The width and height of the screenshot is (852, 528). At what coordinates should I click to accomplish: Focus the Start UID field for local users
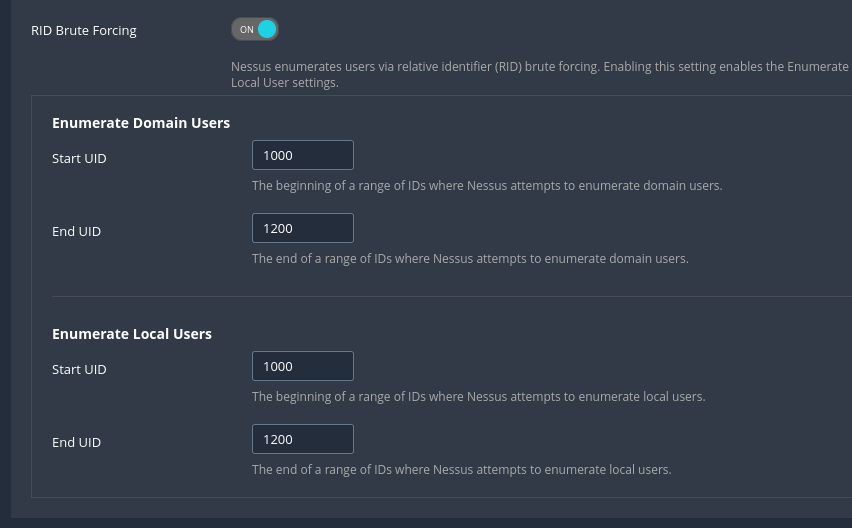pyautogui.click(x=303, y=366)
